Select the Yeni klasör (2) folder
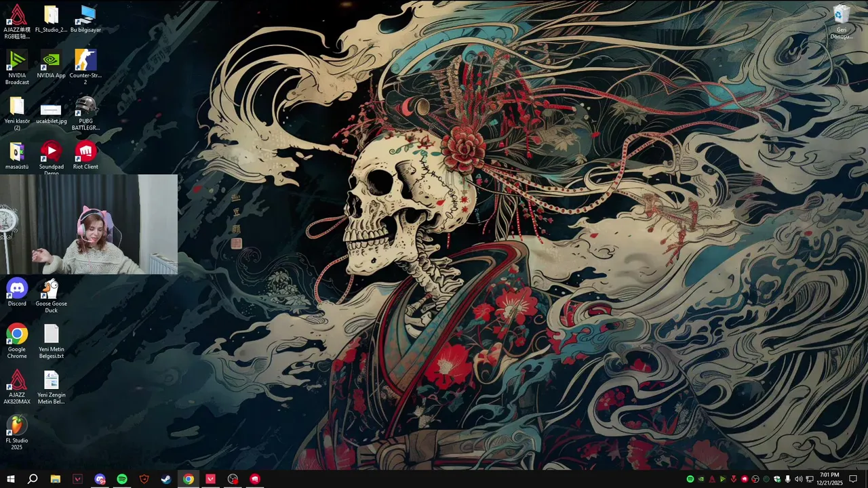The image size is (868, 488). [17, 113]
